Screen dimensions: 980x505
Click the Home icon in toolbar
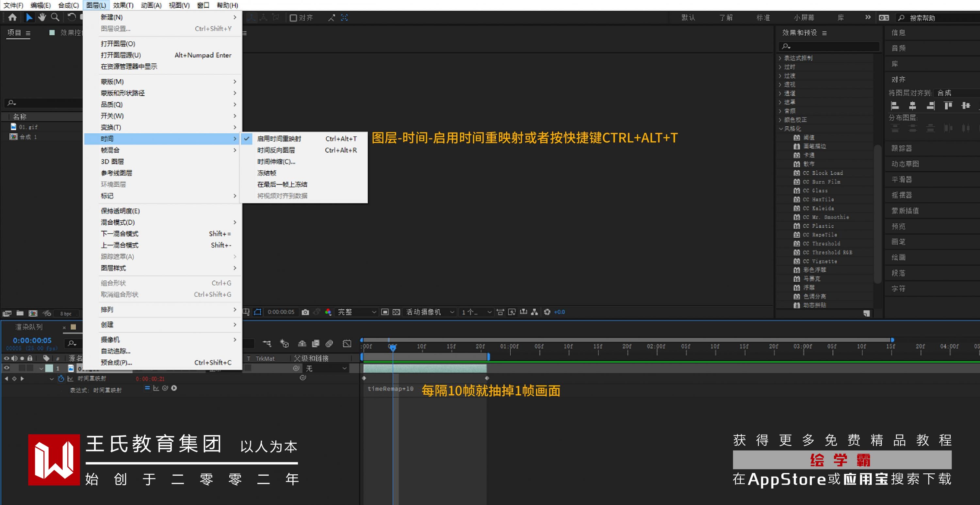pos(12,17)
